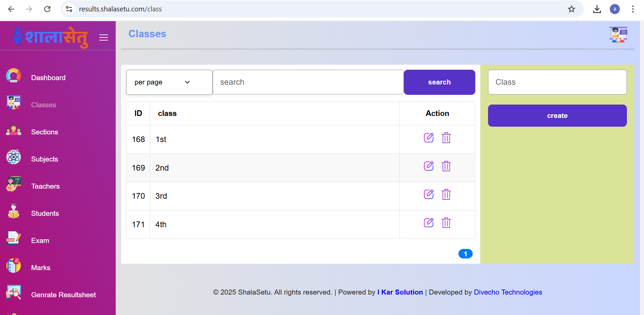Click into the Class name input field
The image size is (644, 315).
point(557,82)
